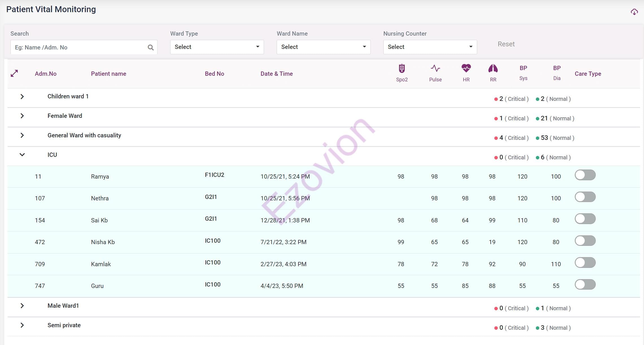The image size is (644, 345).
Task: Click the cloud download icon
Action: coord(634,12)
